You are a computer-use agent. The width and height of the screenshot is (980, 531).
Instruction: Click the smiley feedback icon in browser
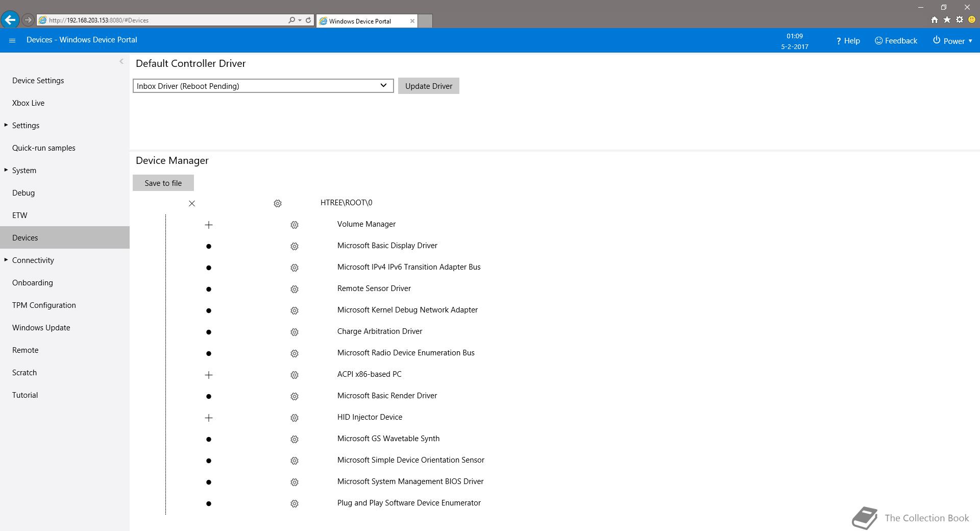click(x=972, y=20)
